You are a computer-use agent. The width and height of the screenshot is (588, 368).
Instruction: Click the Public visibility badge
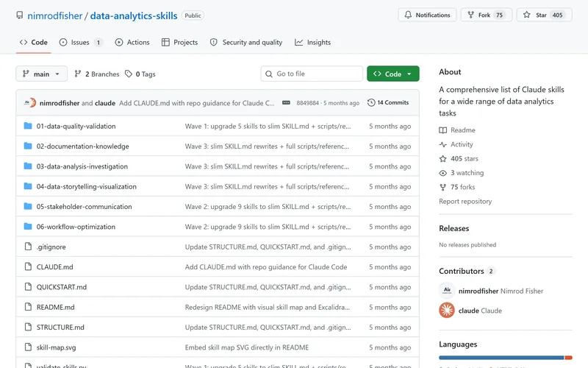point(193,15)
